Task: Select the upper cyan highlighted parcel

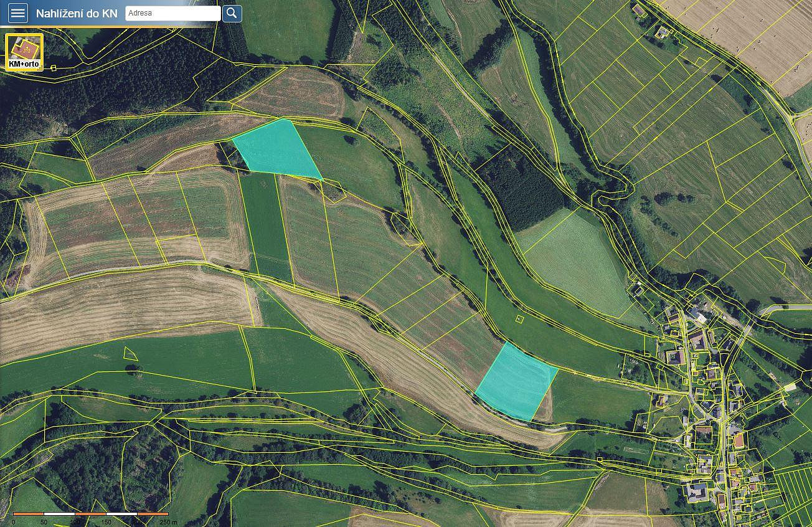Action: coord(278,150)
